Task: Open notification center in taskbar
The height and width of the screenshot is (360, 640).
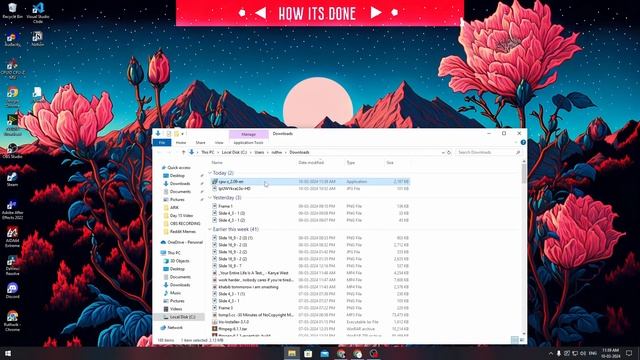Action: point(629,353)
